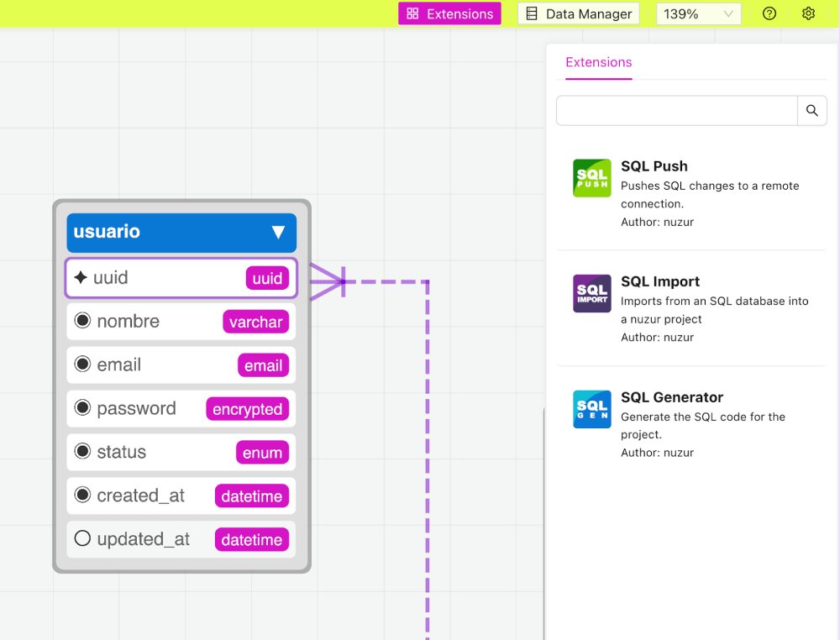Enable the empty circle on updated_at
Image resolution: width=840 pixels, height=640 pixels.
click(82, 538)
